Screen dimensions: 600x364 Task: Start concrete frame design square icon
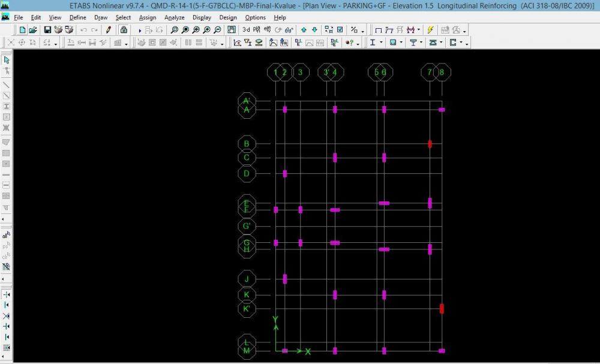393,43
